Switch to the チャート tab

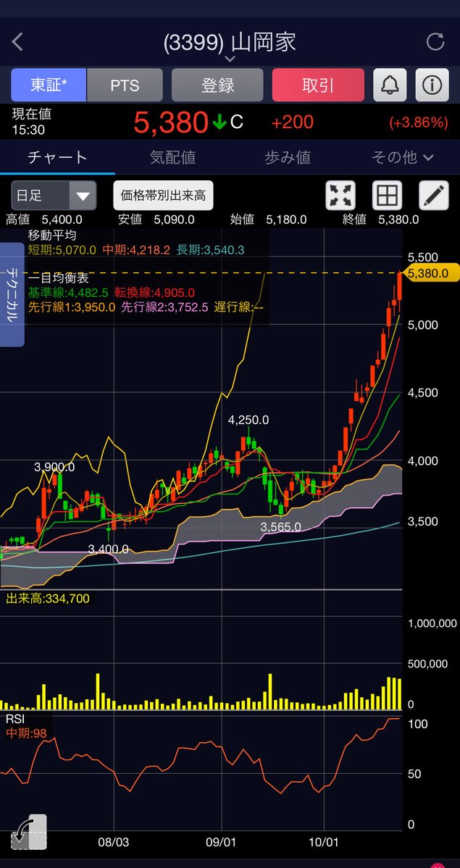[58, 157]
